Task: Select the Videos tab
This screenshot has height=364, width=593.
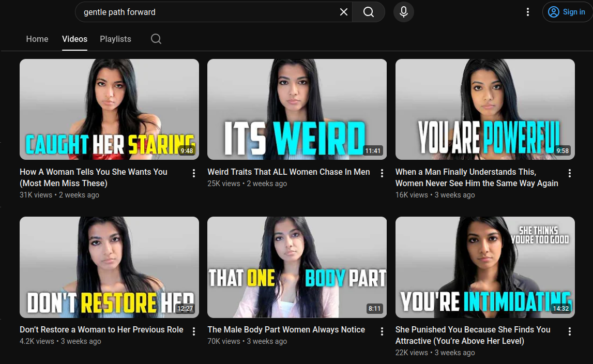Action: pyautogui.click(x=74, y=39)
